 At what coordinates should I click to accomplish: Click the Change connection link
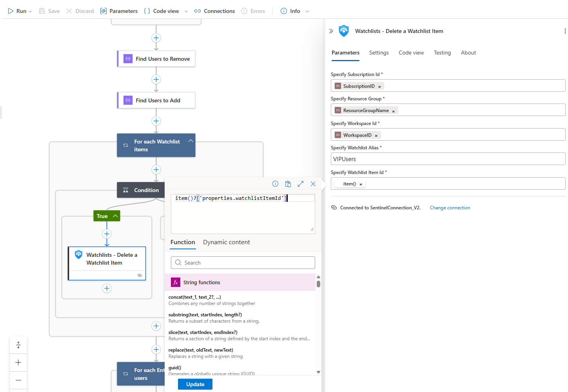[x=450, y=208]
